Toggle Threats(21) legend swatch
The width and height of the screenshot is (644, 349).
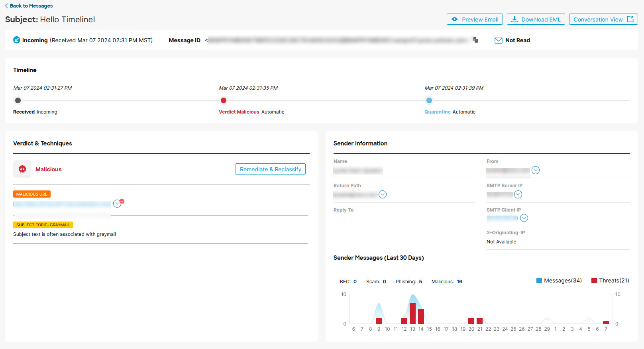594,280
